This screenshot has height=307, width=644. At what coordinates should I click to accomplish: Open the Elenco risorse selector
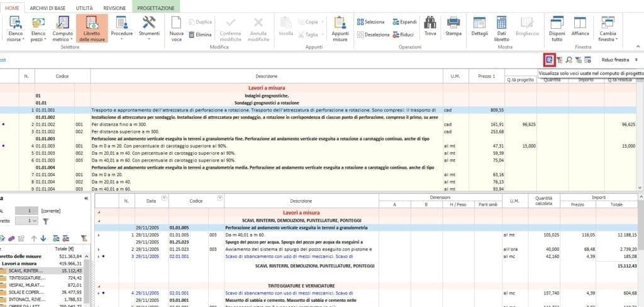(16, 28)
